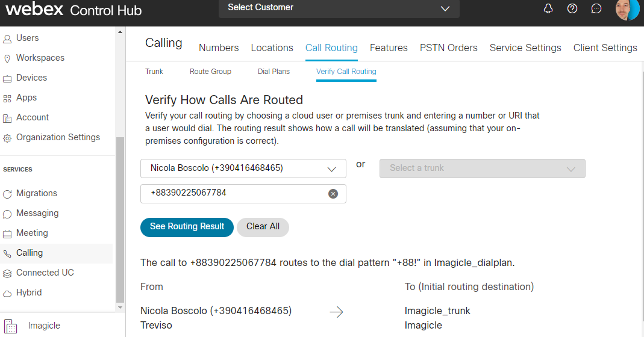644x337 pixels.
Task: Open the Select a trunk dropdown
Action: pyautogui.click(x=482, y=168)
